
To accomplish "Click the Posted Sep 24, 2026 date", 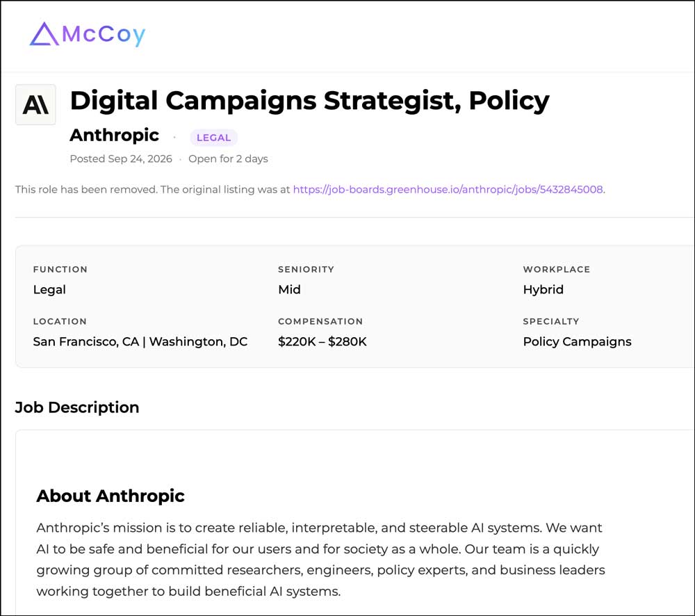I will (121, 159).
